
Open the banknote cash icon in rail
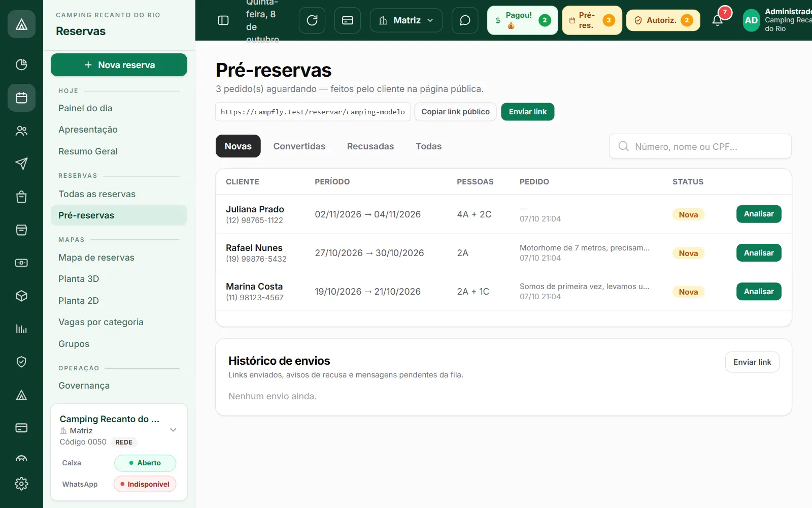21,263
